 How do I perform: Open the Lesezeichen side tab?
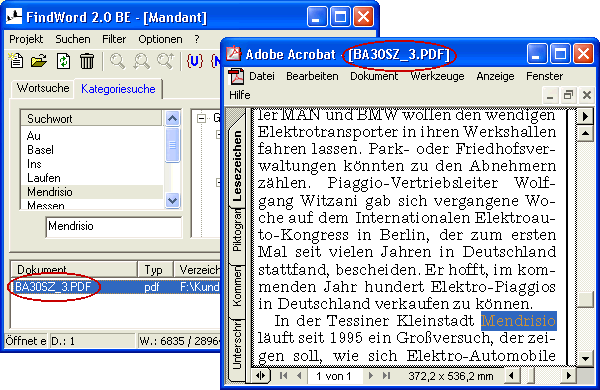pyautogui.click(x=237, y=165)
